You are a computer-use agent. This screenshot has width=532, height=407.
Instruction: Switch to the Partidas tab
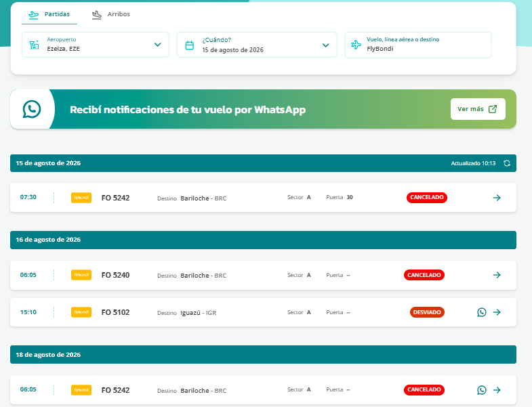pyautogui.click(x=49, y=14)
